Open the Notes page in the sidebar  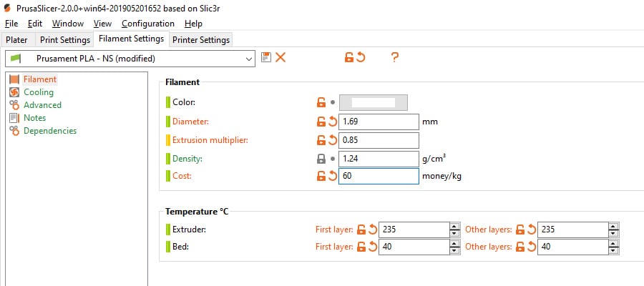(34, 118)
